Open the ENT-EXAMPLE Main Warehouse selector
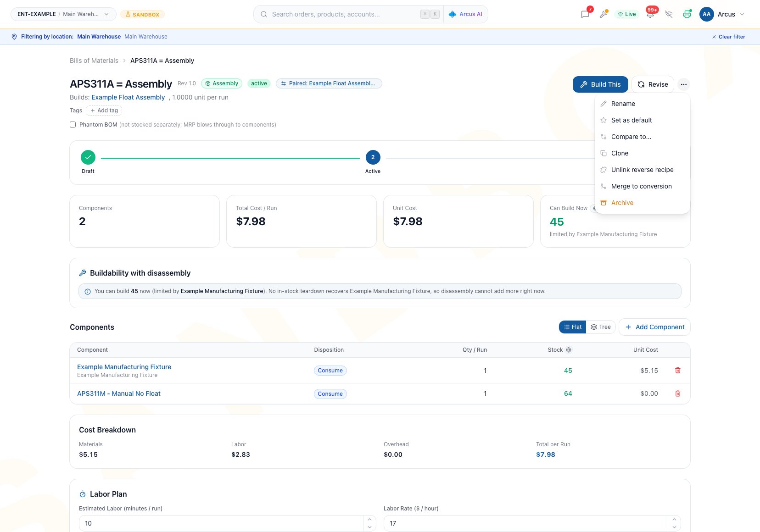The height and width of the screenshot is (532, 760). pos(63,14)
